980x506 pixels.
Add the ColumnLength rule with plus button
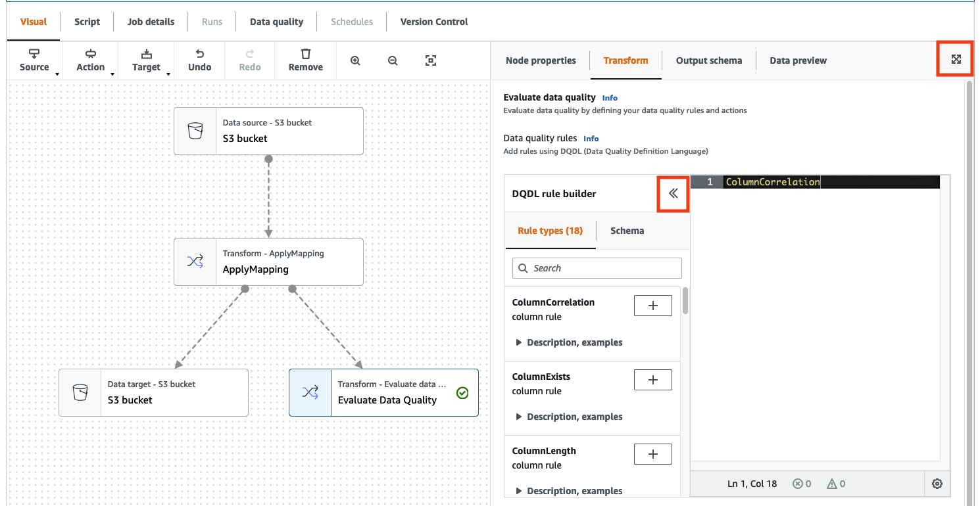(652, 454)
